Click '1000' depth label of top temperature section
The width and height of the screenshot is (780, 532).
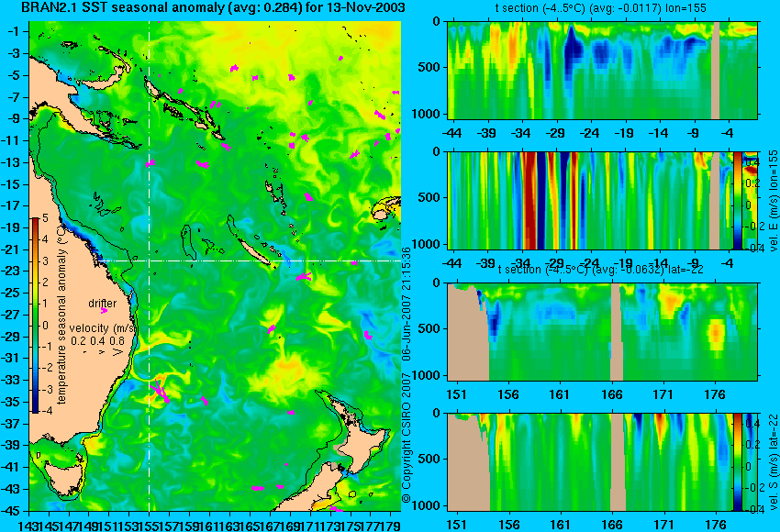pos(426,114)
